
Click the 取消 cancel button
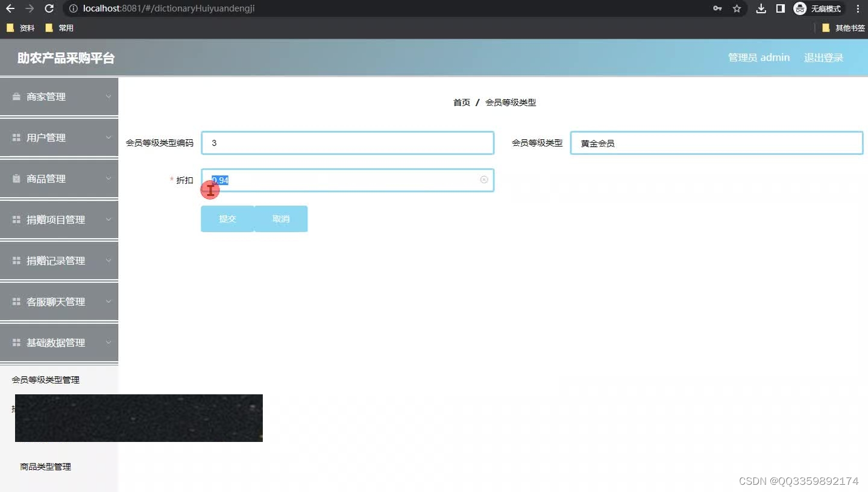[x=281, y=219]
